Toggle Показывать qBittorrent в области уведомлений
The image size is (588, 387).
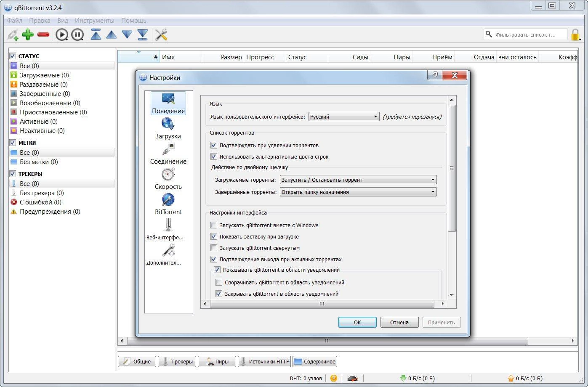tap(217, 270)
